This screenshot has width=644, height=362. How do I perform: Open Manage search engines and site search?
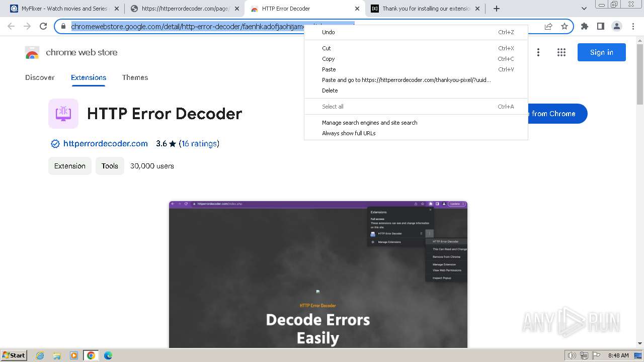coord(416,123)
